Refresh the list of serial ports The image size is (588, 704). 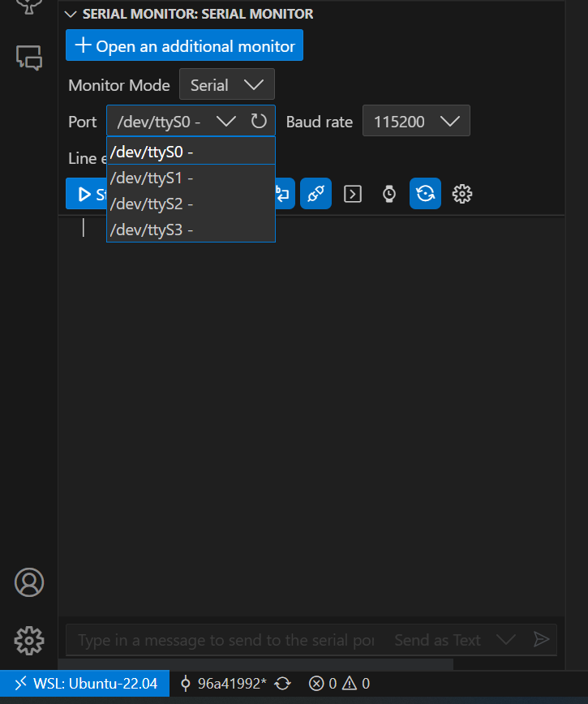click(x=258, y=120)
